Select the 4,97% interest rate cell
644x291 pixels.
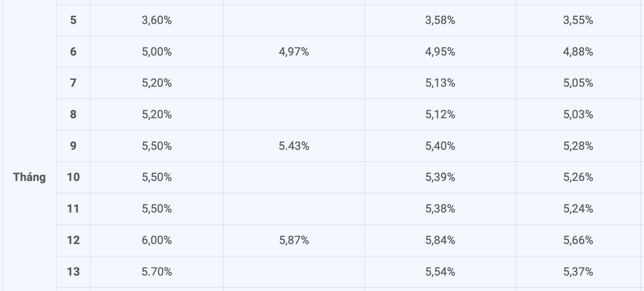click(294, 52)
